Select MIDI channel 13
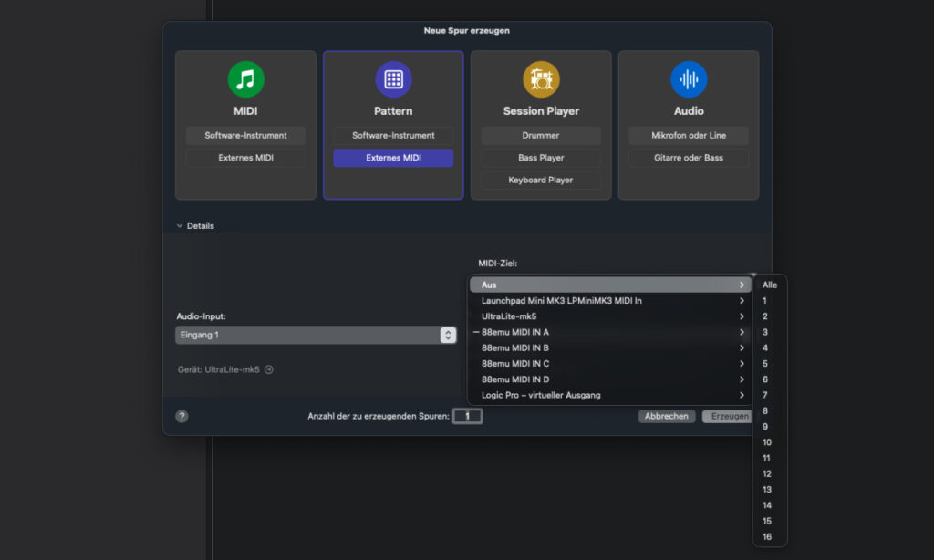Screen dimensions: 934x560 770,490
